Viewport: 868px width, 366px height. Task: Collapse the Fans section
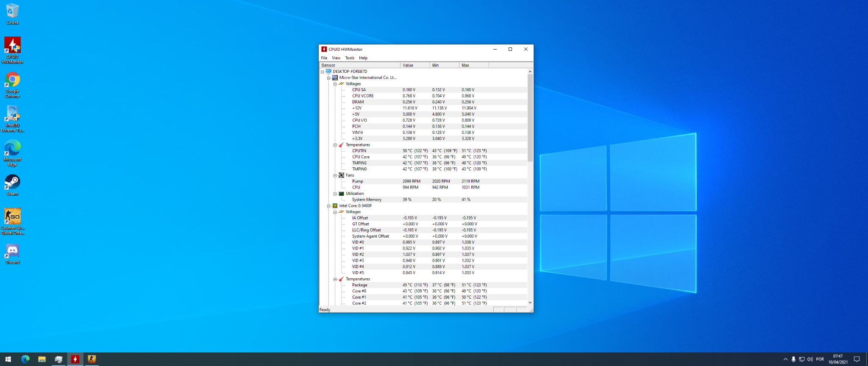tap(335, 175)
